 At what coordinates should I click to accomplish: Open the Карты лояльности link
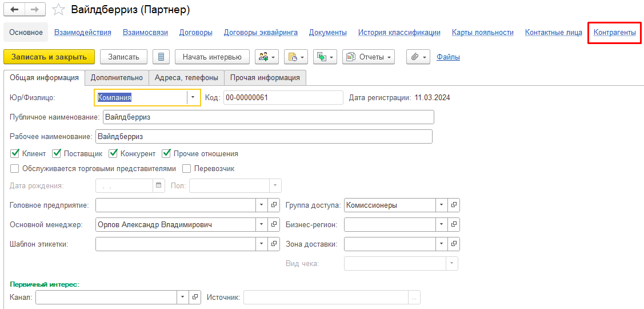tap(483, 33)
